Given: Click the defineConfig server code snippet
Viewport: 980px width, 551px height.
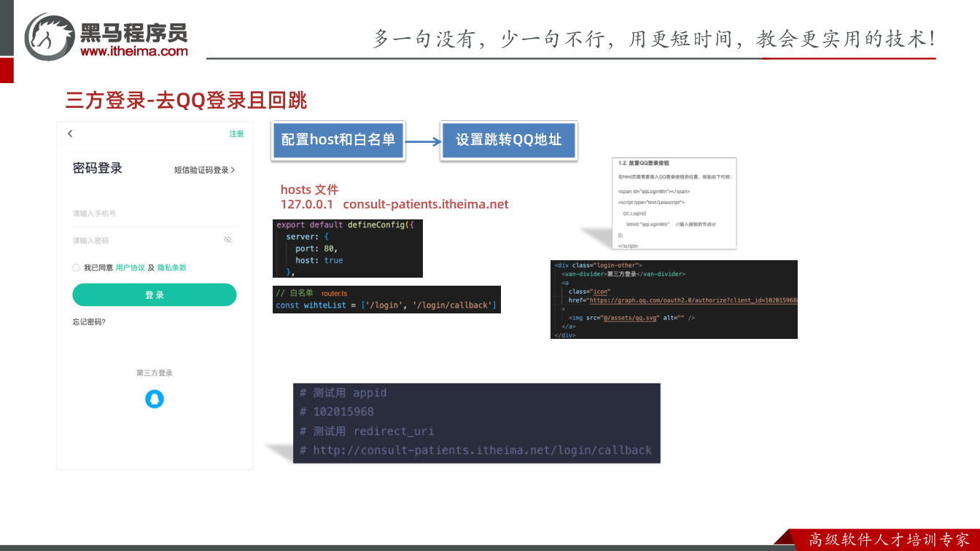Looking at the screenshot, I should 348,249.
